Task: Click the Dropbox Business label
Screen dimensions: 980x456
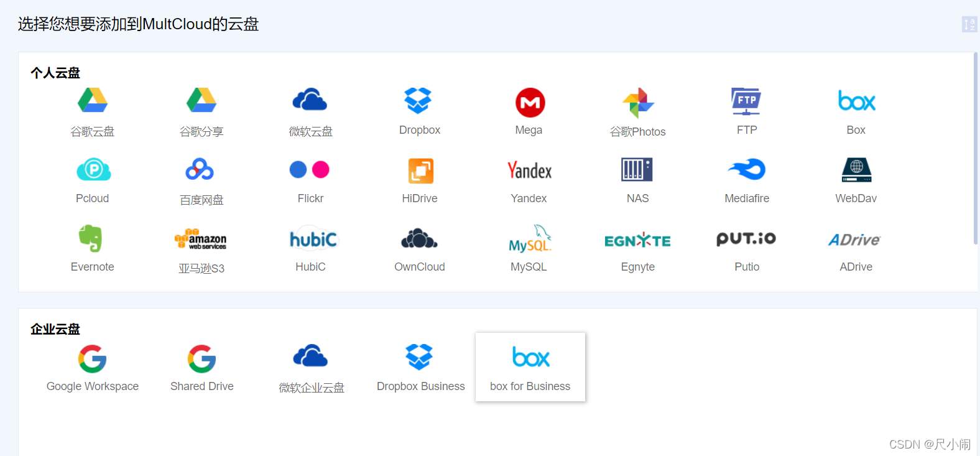Action: [x=421, y=386]
